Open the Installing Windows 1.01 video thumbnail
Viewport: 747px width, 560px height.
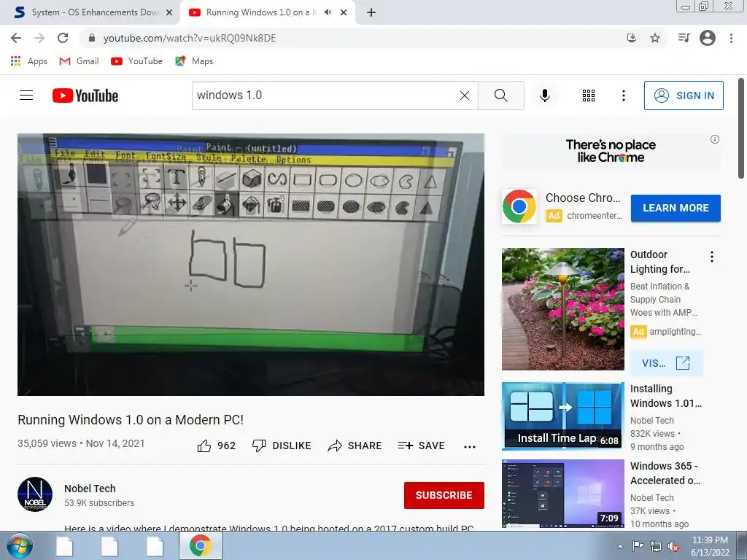[562, 416]
